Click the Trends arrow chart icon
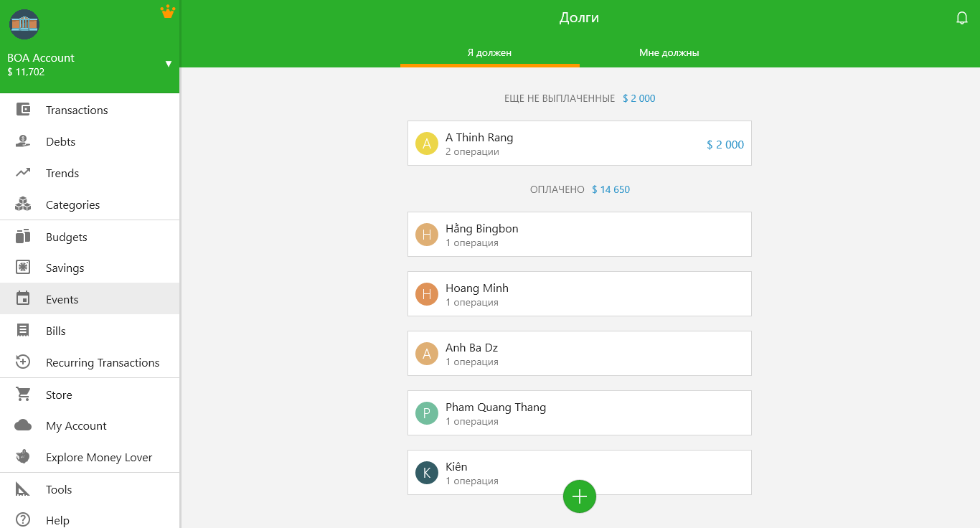 (23, 173)
